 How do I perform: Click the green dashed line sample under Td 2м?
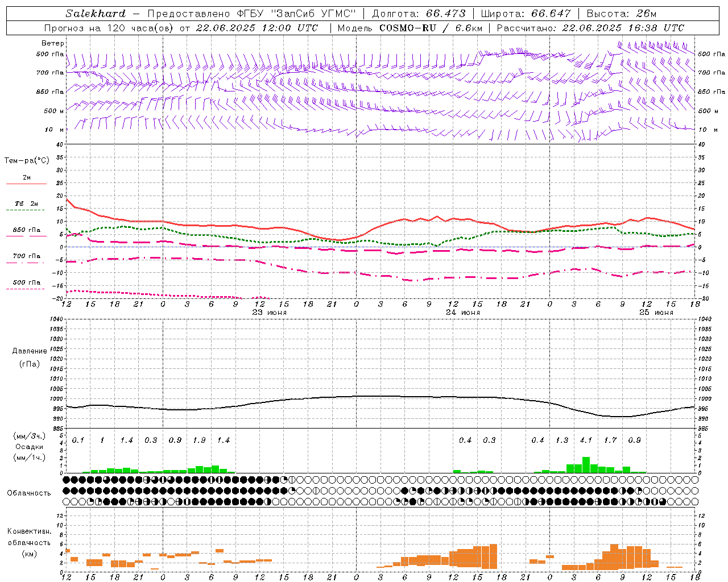coord(25,210)
